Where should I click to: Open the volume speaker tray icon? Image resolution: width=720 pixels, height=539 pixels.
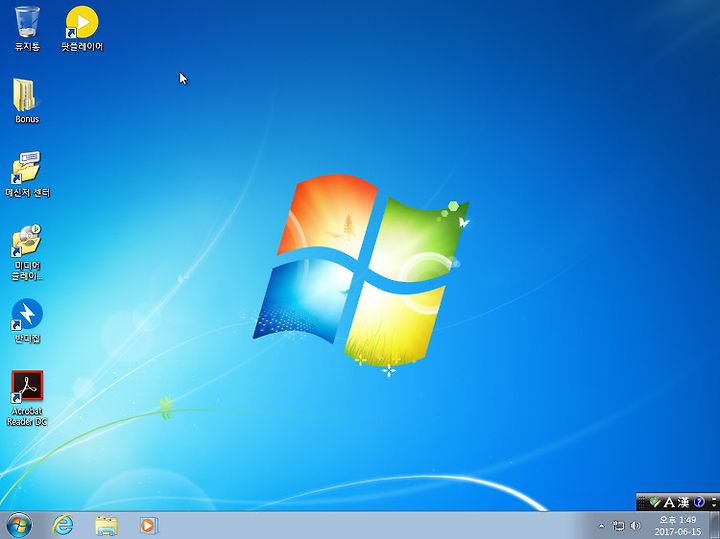pos(635,526)
